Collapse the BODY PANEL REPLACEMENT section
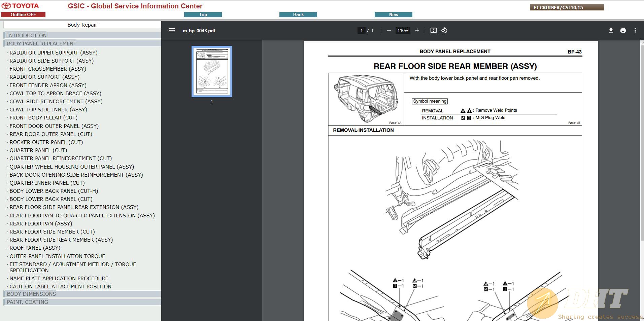 [82, 43]
